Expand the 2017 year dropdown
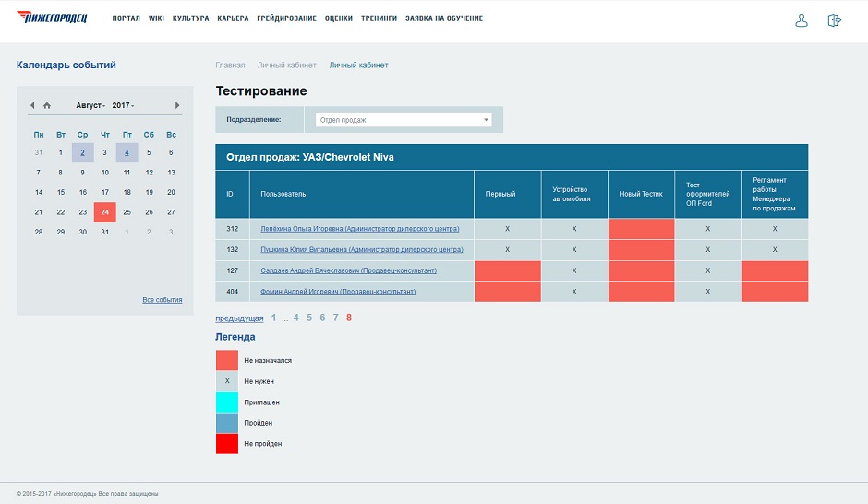The height and width of the screenshot is (504, 868). (x=123, y=105)
